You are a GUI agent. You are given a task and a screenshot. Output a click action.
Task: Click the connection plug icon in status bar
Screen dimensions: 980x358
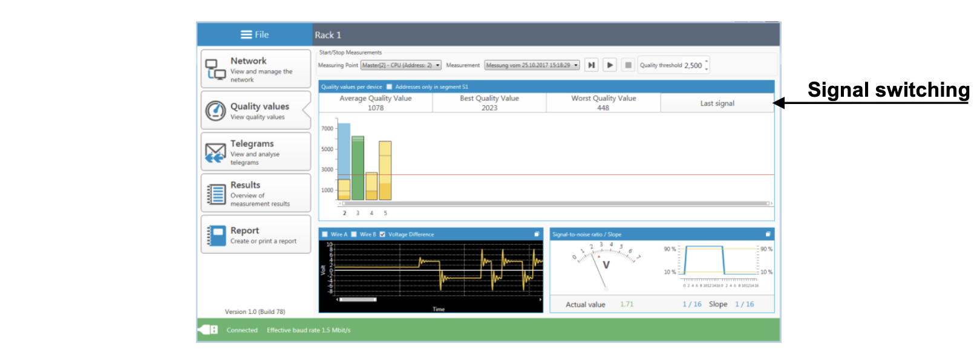[x=208, y=330]
